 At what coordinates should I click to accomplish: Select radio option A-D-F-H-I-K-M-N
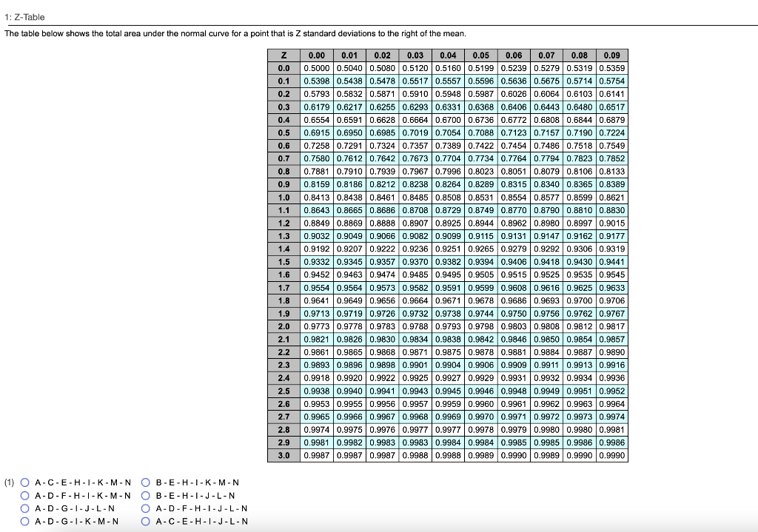pos(26,495)
